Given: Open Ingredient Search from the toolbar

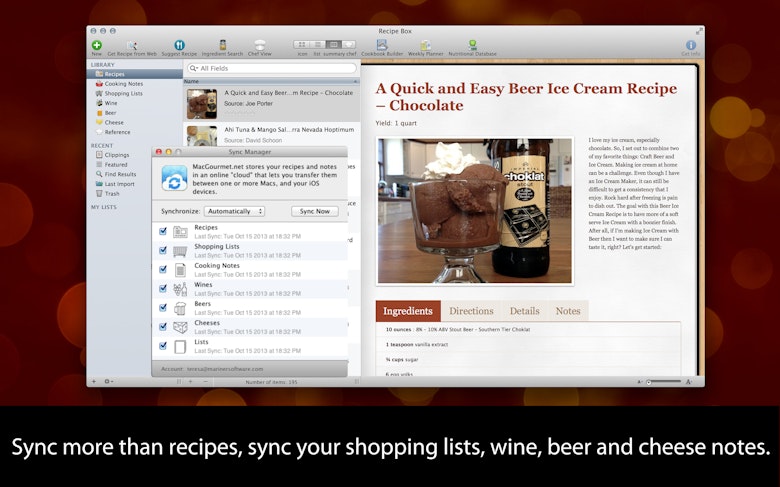Looking at the screenshot, I should pos(222,48).
